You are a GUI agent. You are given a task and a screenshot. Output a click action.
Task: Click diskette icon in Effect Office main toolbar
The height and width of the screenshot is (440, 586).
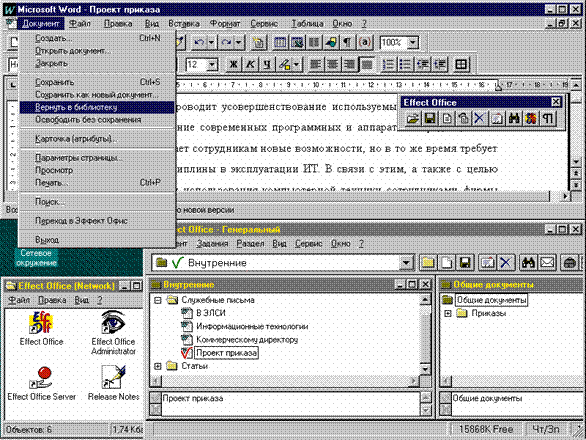[x=465, y=263]
